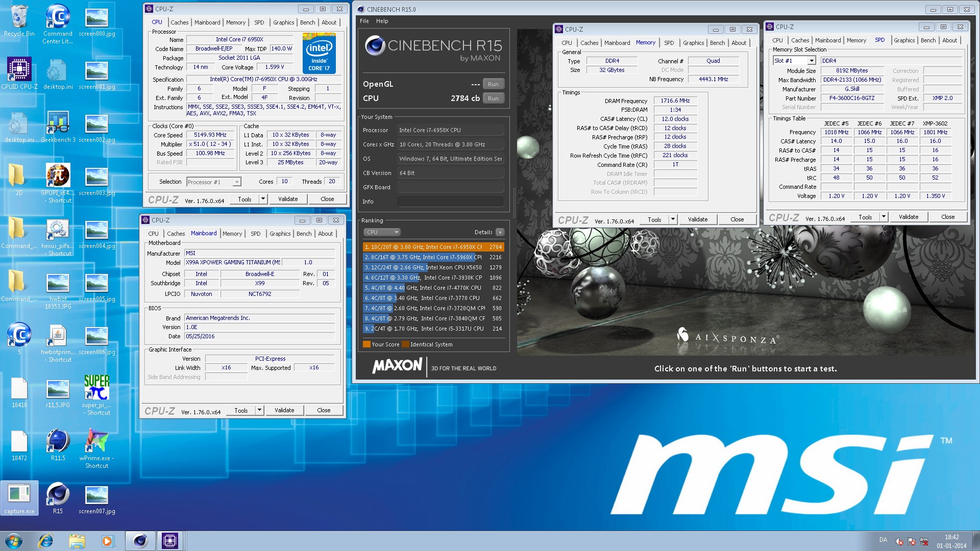The image size is (980, 551).
Task: Click the Identical System legend swatch
Action: 405,344
